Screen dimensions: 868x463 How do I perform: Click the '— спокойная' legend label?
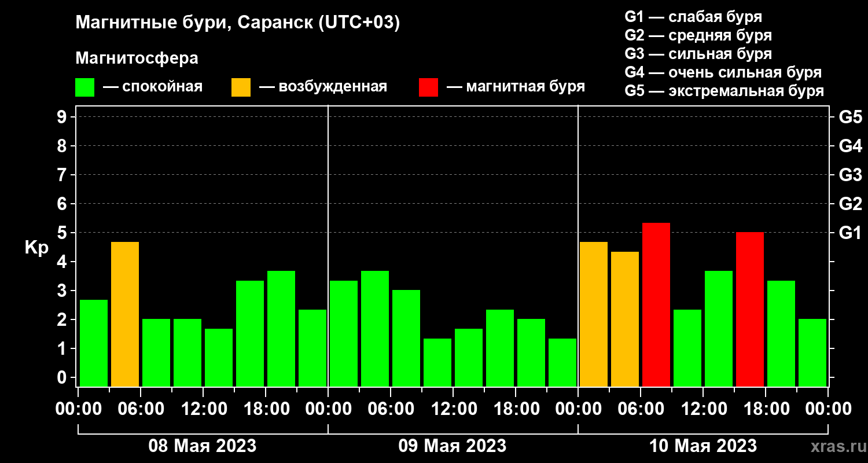153,87
